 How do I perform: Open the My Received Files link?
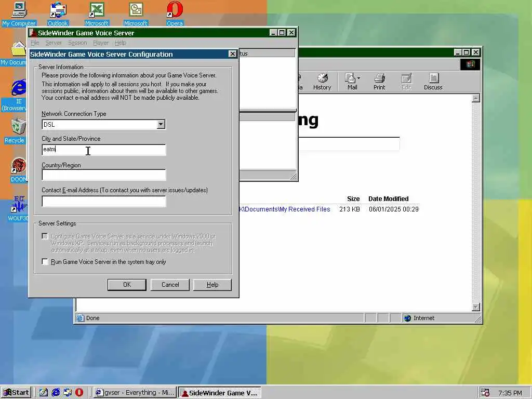[285, 209]
